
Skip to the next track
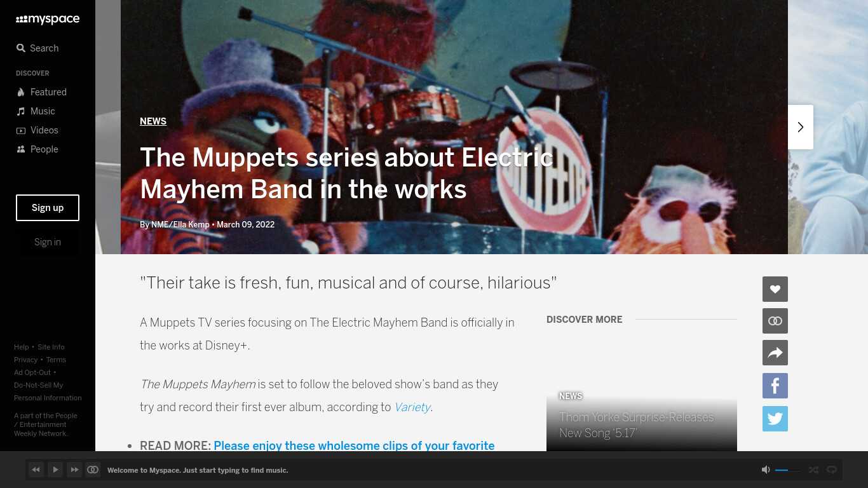[x=74, y=470]
